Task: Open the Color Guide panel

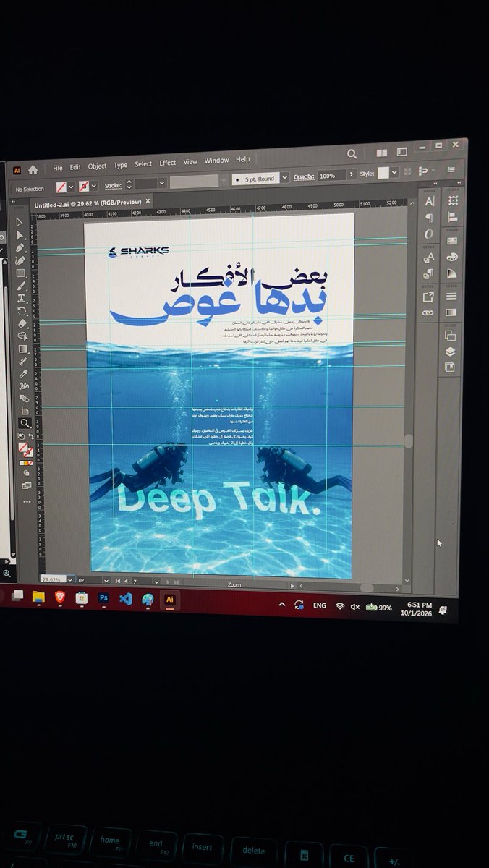Action: pyautogui.click(x=451, y=273)
